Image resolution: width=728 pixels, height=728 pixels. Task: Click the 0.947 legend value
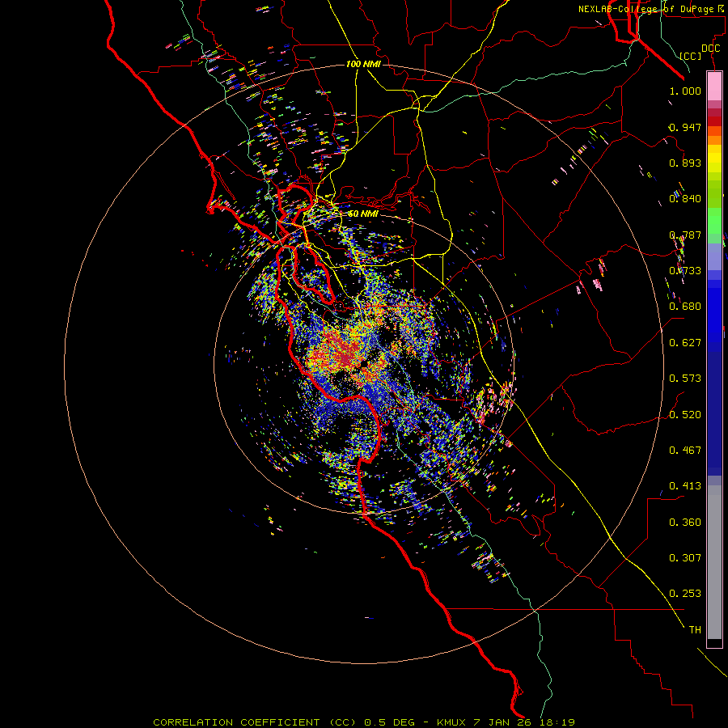coord(685,127)
